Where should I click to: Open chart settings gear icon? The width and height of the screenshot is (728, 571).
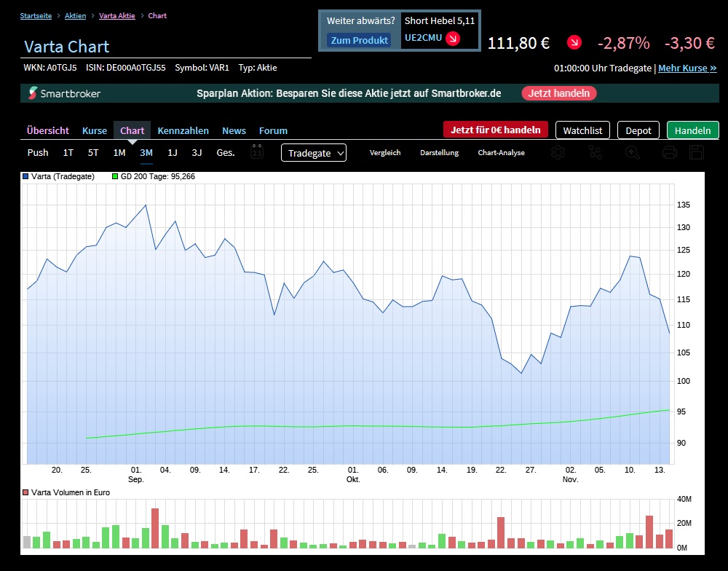(x=558, y=152)
